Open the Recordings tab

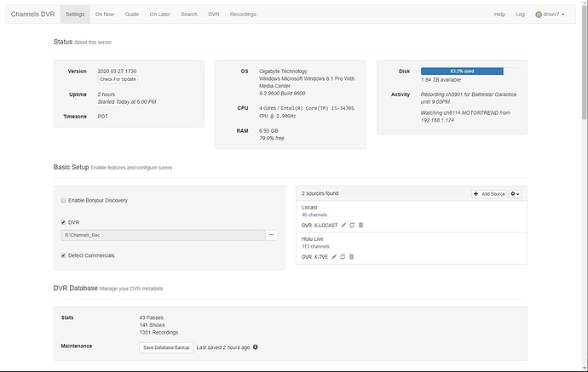tap(243, 14)
